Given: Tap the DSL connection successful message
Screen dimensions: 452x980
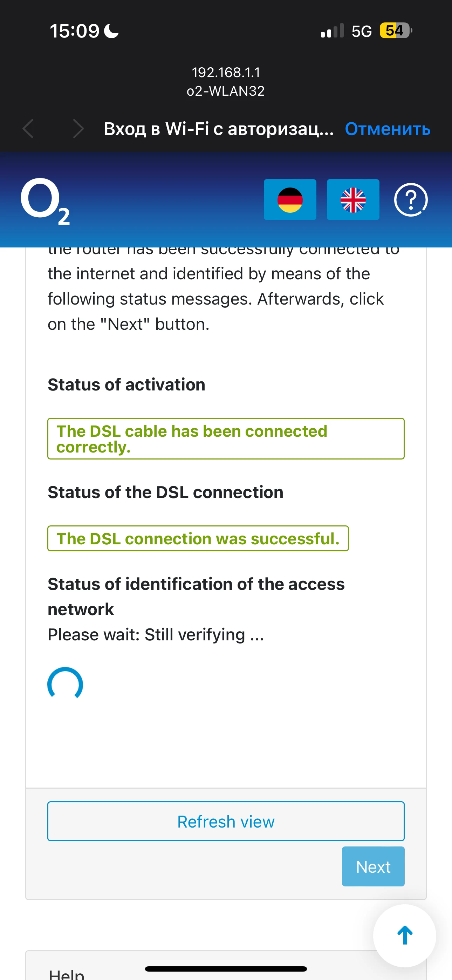Looking at the screenshot, I should click(x=198, y=538).
